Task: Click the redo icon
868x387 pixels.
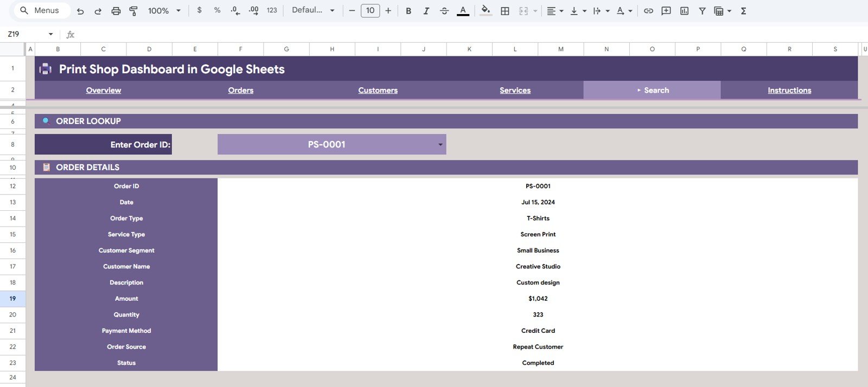Action: tap(98, 11)
